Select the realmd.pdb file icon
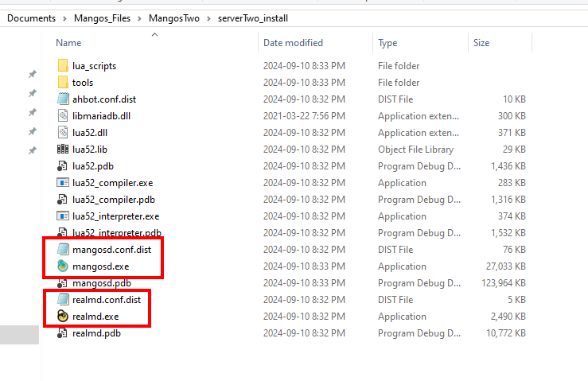Image resolution: width=588 pixels, height=381 pixels. pos(62,333)
